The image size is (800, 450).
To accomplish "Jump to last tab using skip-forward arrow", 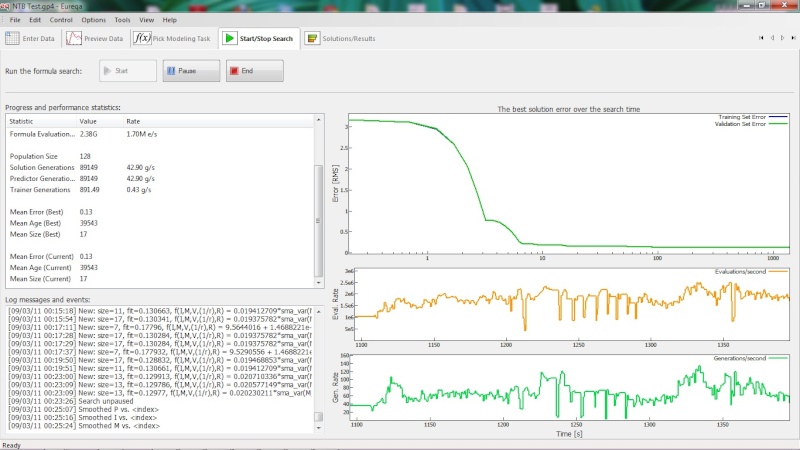I will pyautogui.click(x=793, y=38).
